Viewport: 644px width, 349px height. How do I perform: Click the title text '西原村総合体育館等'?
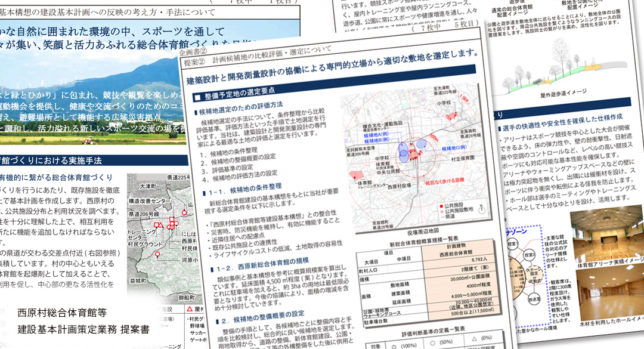click(x=62, y=313)
